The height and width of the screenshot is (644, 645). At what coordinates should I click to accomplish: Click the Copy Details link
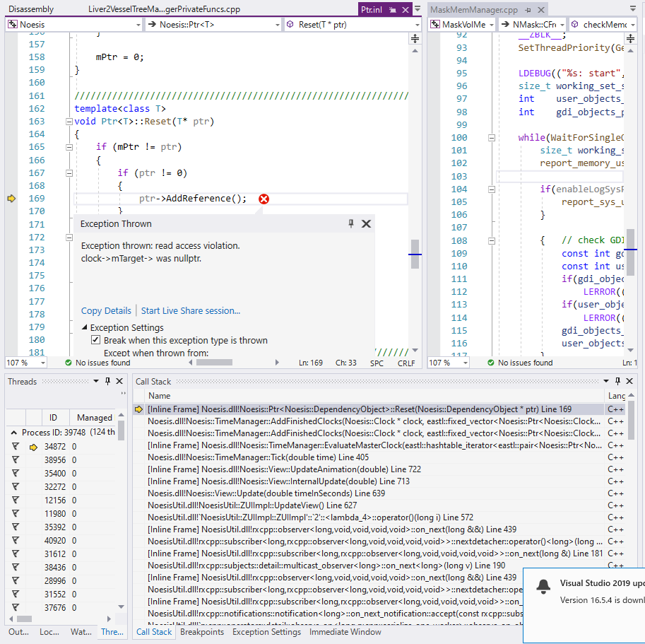tap(106, 310)
